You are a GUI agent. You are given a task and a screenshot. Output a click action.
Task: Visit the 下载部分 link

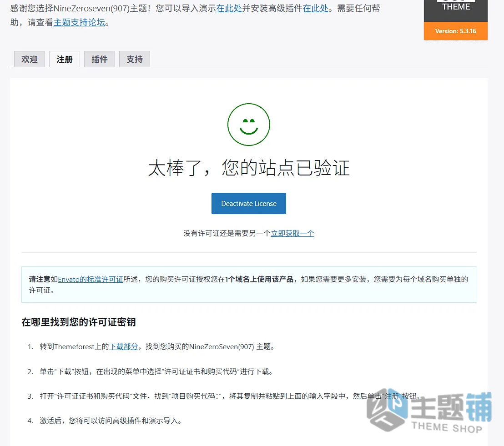click(123, 347)
